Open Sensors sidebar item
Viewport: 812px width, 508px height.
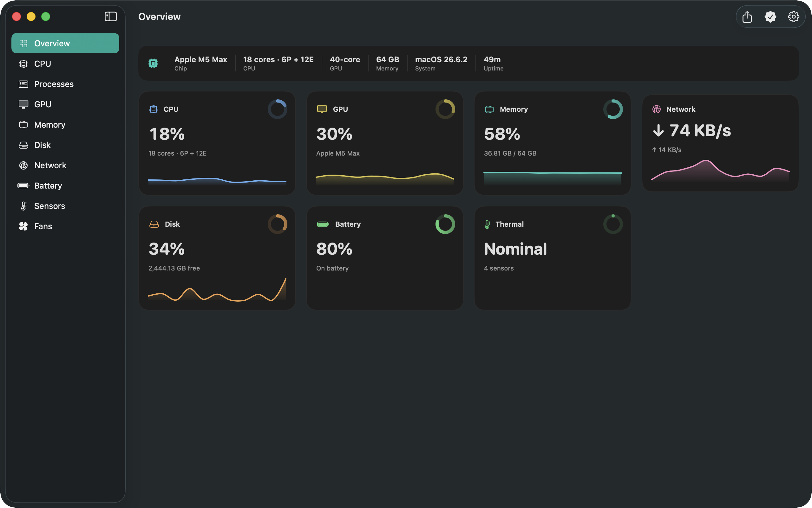(x=65, y=206)
